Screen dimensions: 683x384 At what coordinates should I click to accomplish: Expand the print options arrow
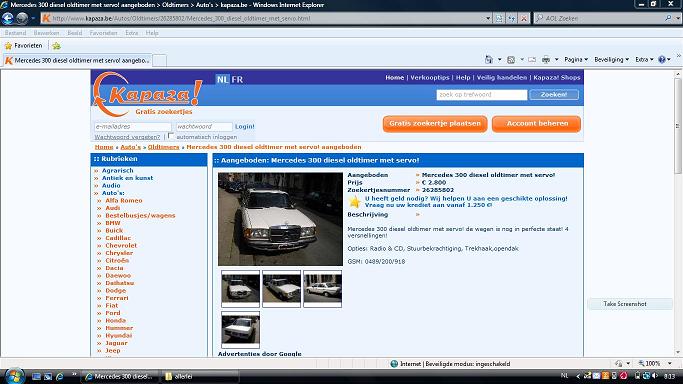click(x=556, y=59)
